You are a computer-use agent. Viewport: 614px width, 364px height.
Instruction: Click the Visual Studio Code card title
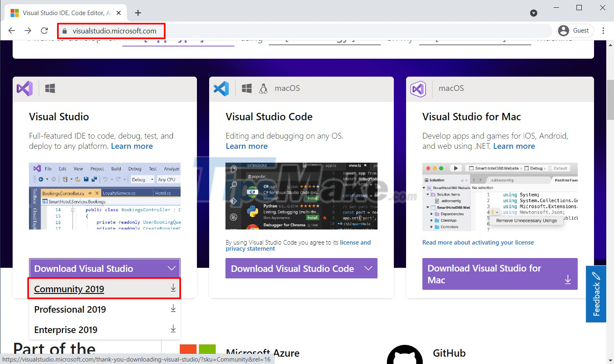coord(269,117)
